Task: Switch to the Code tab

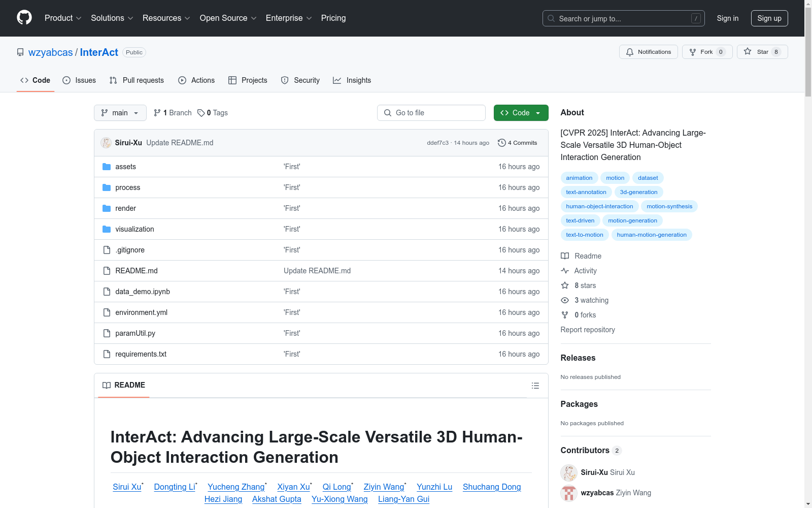Action: 36,80
